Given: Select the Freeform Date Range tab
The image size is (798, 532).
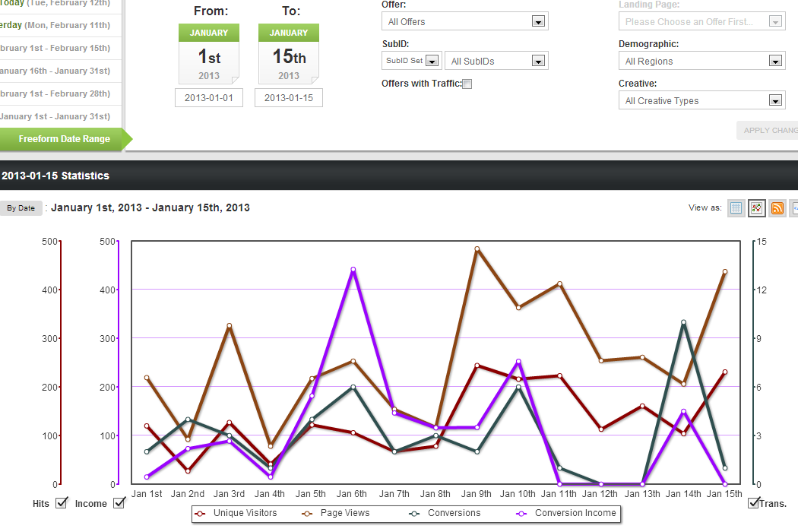Looking at the screenshot, I should 64,139.
